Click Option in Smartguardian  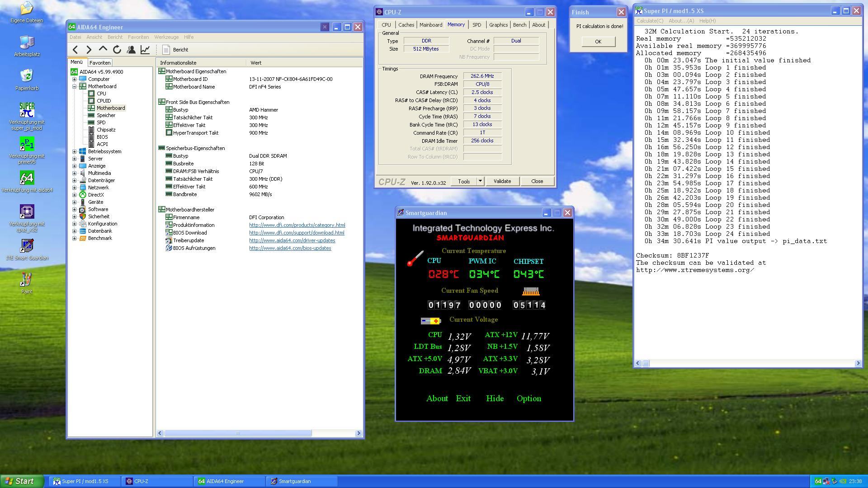coord(528,399)
